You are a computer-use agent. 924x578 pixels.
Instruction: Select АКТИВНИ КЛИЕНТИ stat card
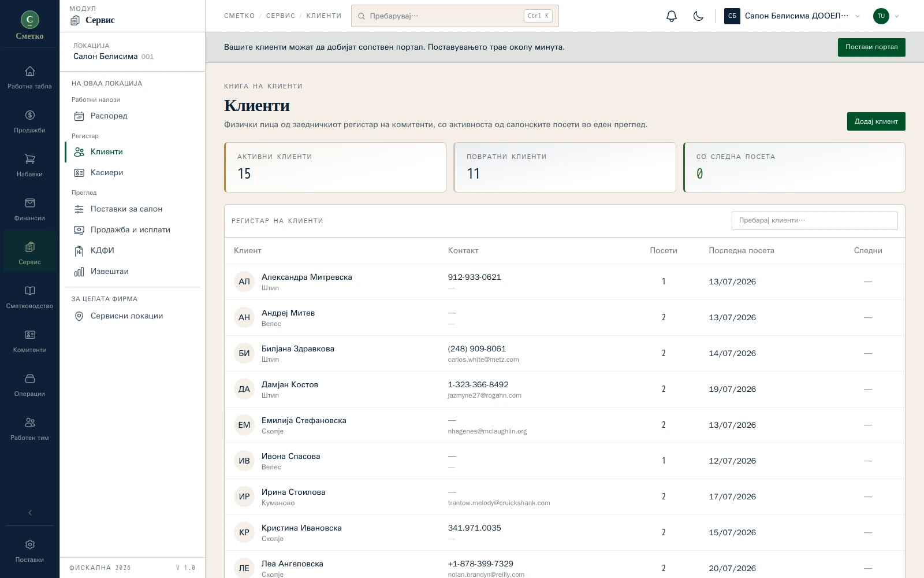click(335, 168)
